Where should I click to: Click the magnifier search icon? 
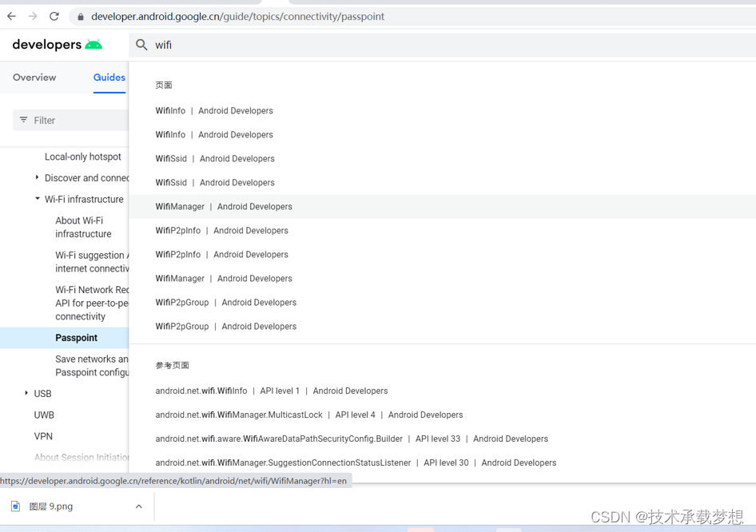[x=141, y=45]
